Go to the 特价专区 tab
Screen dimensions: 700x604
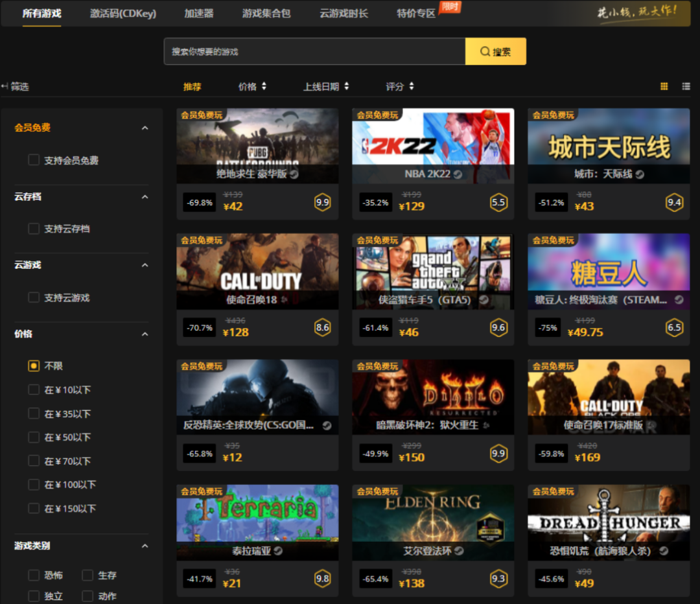click(x=415, y=14)
